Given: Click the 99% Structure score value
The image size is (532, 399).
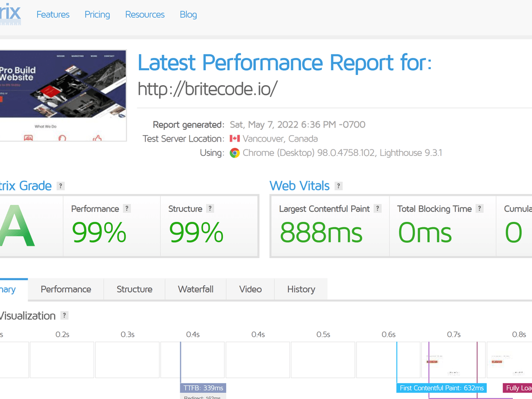Looking at the screenshot, I should click(x=196, y=233).
